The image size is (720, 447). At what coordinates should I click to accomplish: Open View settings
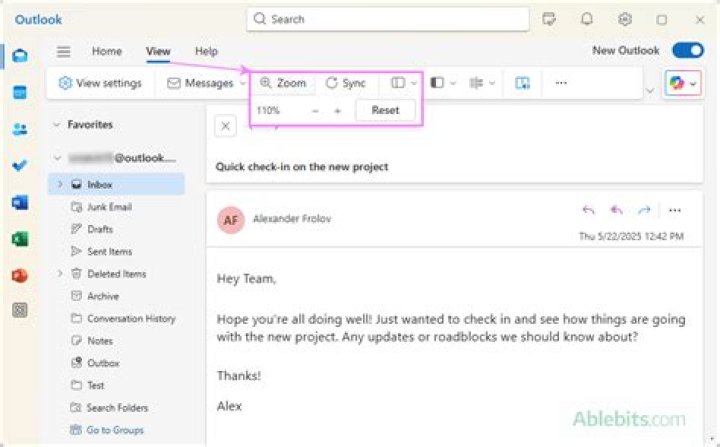(x=100, y=83)
